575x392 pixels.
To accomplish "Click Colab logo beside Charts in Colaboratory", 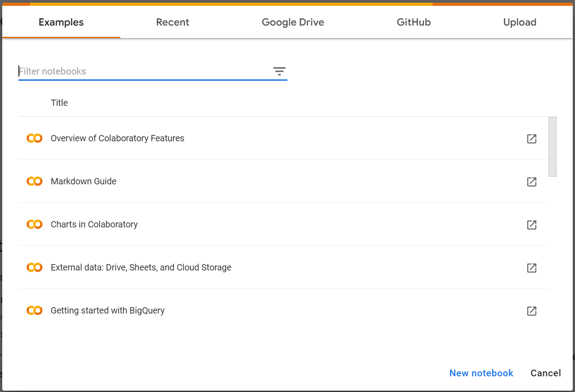I will tap(35, 224).
